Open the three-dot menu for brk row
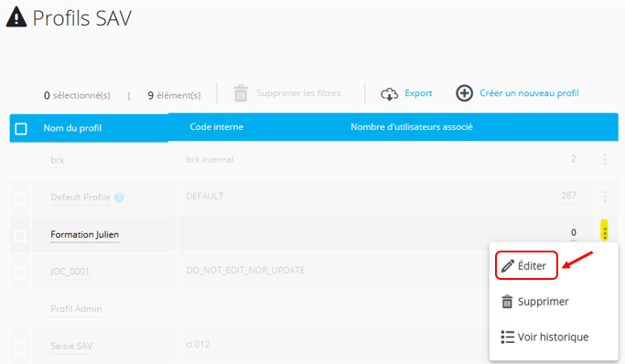The image size is (625, 364). point(605,159)
